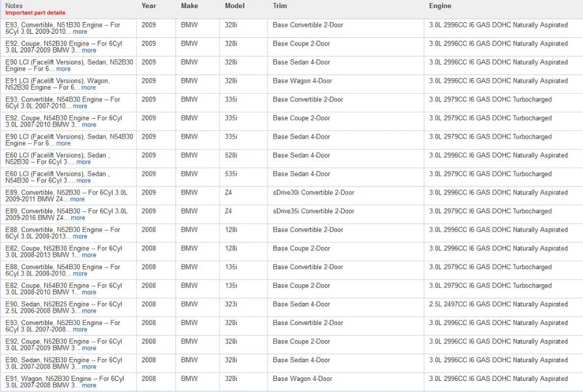Click "more" in 2009 335i Coupe row
The width and height of the screenshot is (583, 392).
(x=89, y=125)
